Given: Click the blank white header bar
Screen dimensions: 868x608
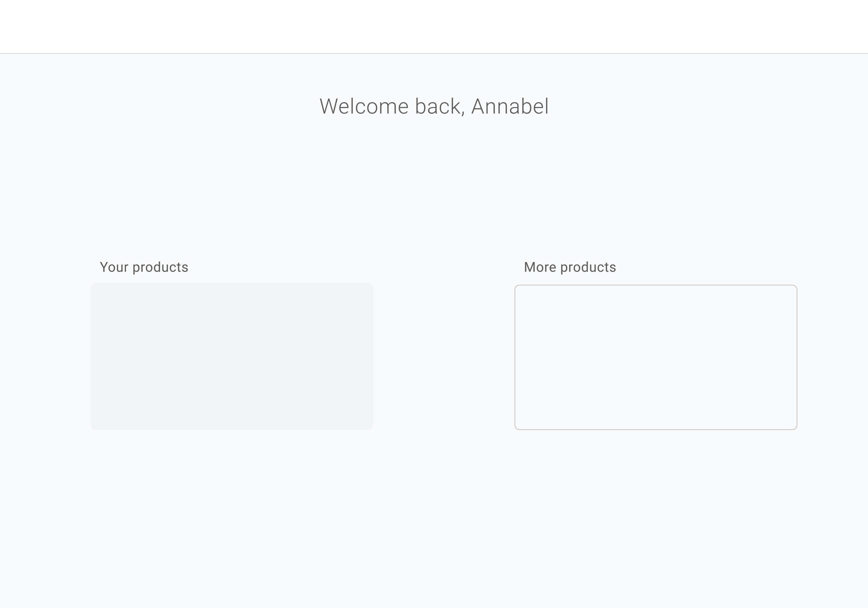Looking at the screenshot, I should 434,26.
